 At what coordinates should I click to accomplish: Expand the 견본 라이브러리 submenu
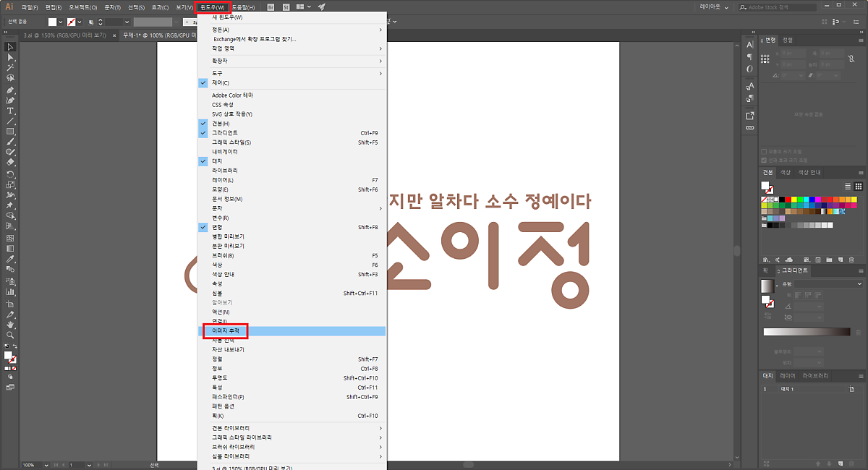[x=231, y=428]
